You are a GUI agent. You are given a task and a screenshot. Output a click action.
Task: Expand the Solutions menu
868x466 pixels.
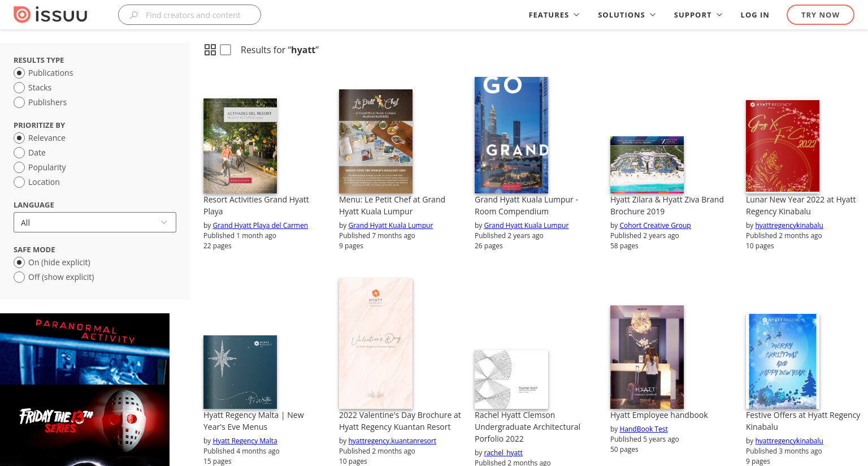point(627,15)
